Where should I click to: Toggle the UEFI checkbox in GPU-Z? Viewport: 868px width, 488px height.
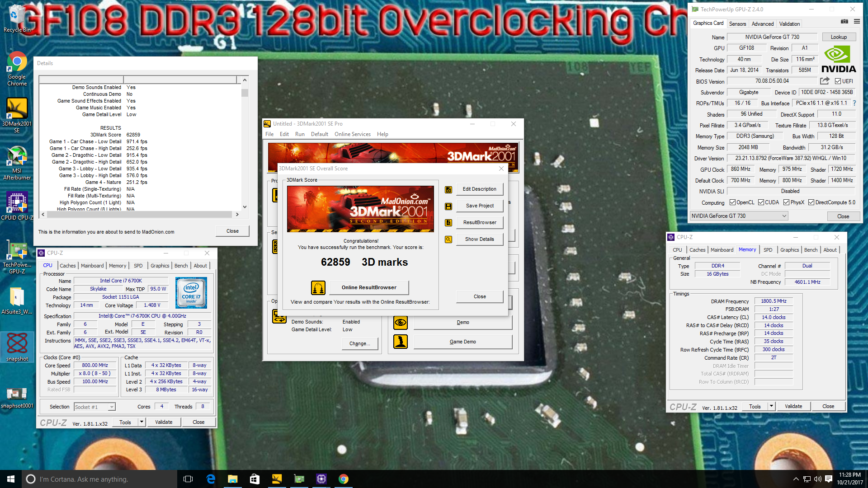838,81
